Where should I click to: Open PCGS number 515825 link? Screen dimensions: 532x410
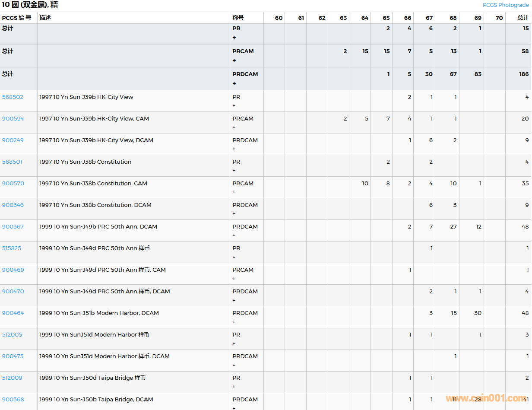pos(12,248)
